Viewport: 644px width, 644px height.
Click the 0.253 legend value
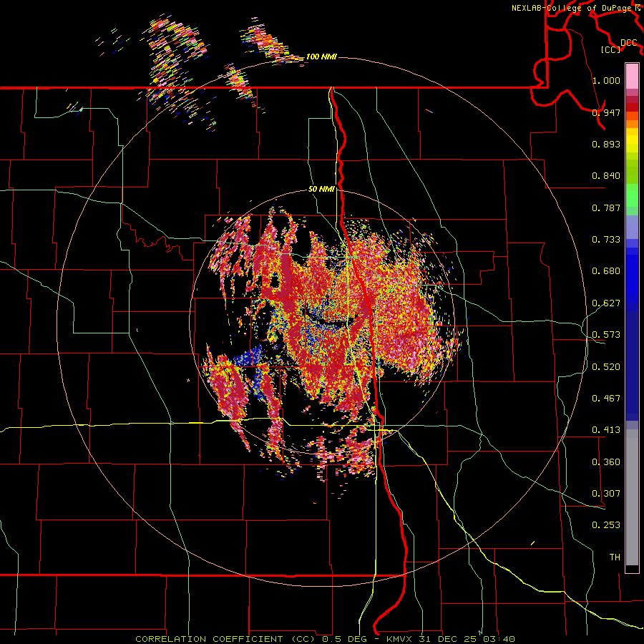[x=606, y=525]
